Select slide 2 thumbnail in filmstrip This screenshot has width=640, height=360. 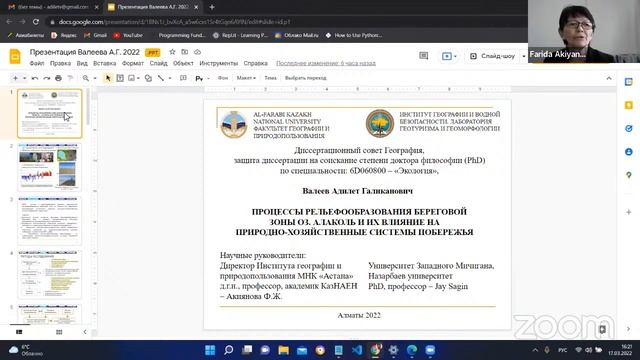49,167
